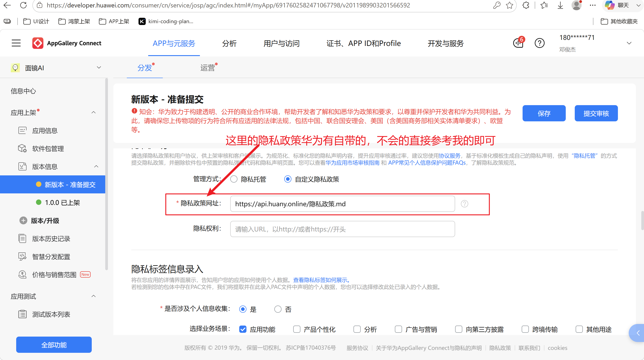Image resolution: width=644 pixels, height=360 pixels.
Task: Switch to the APP与元服务 tab
Action: (174, 43)
